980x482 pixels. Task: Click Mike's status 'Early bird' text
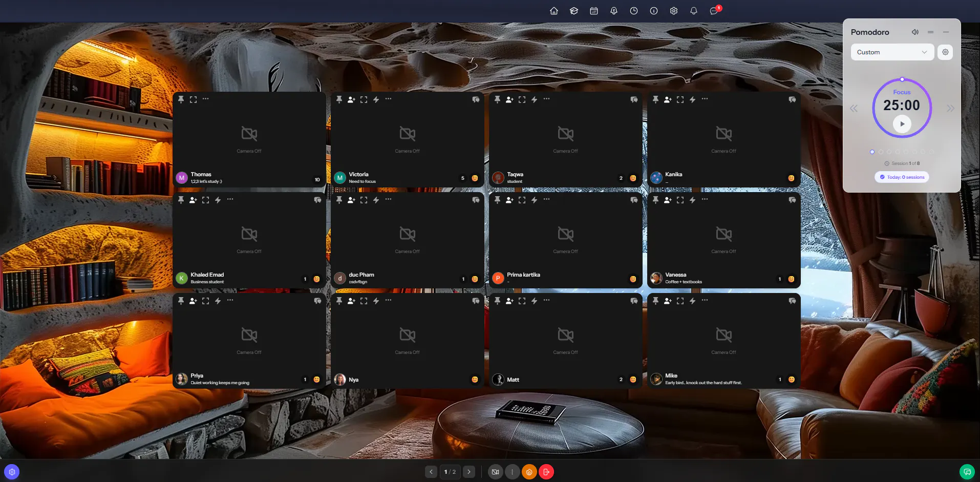click(703, 383)
